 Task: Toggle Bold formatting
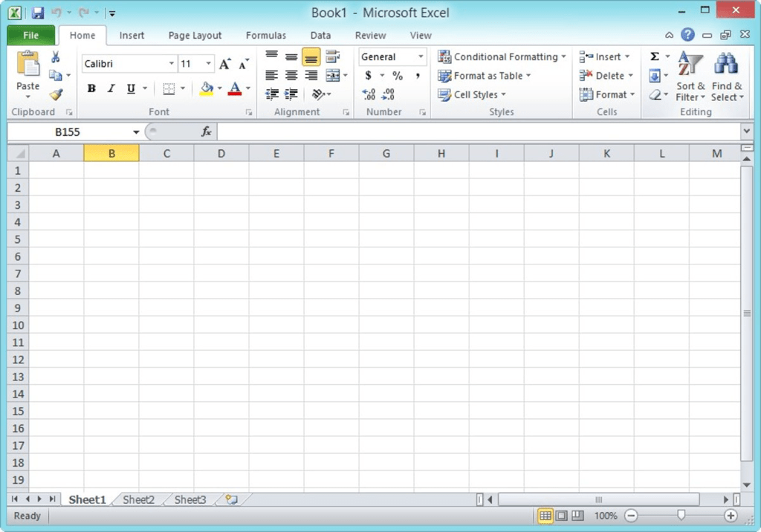coord(91,88)
